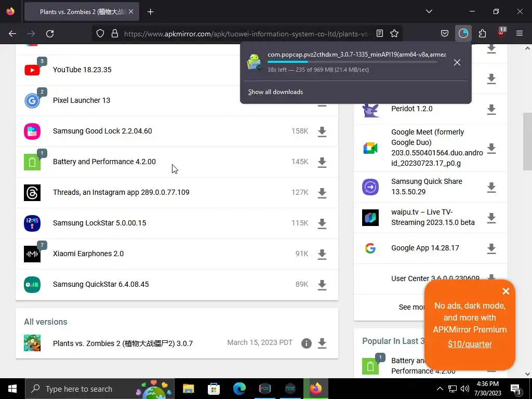Reload the current page
The image size is (532, 399).
[50, 34]
